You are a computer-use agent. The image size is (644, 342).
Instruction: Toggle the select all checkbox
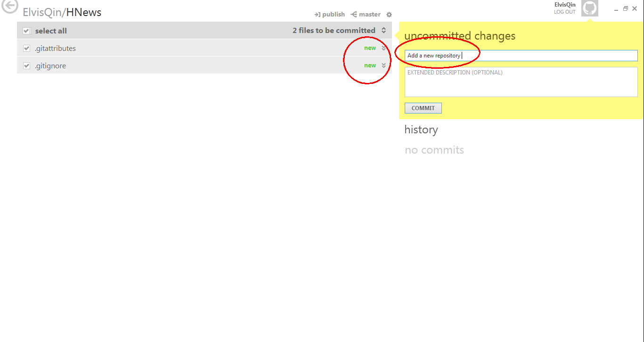point(27,31)
